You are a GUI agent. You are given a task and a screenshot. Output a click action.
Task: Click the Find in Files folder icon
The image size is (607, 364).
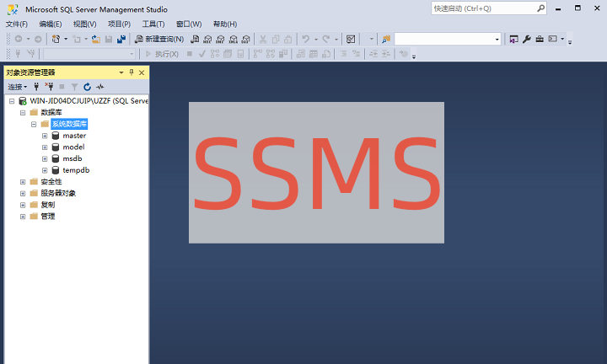[x=386, y=39]
